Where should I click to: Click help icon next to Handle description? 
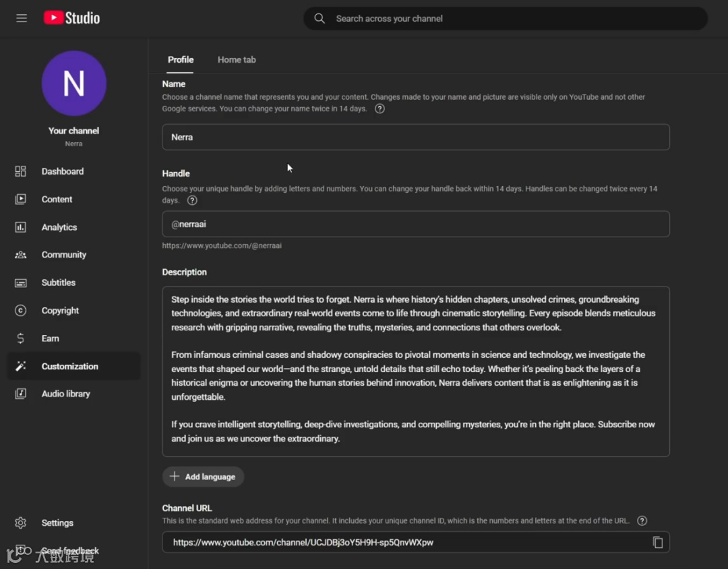coord(192,200)
